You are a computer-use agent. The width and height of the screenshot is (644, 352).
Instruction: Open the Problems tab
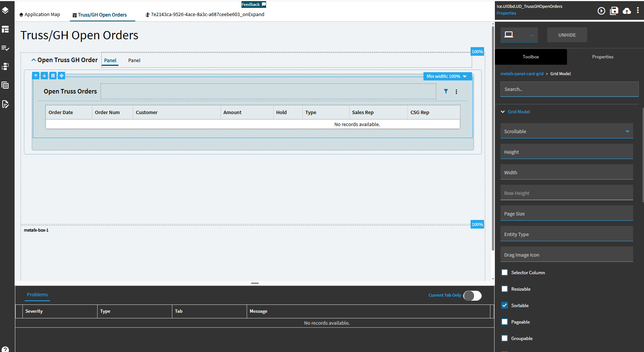[x=37, y=295]
